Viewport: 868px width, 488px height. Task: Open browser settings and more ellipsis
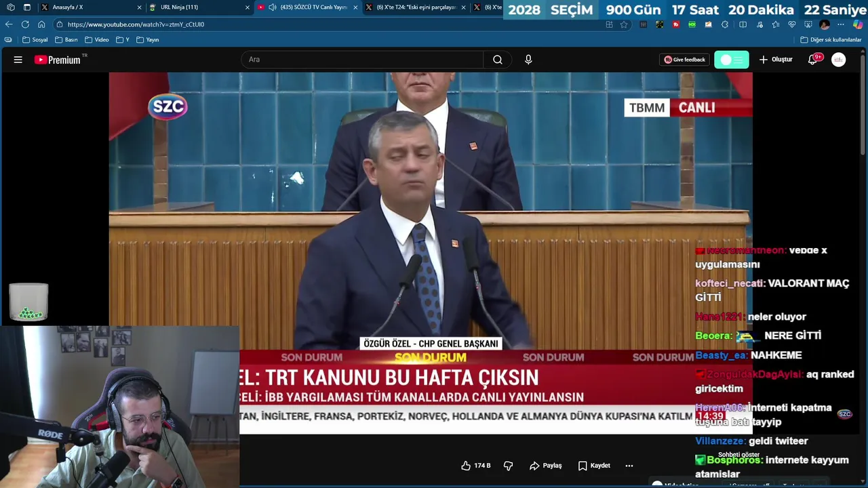[x=841, y=24]
